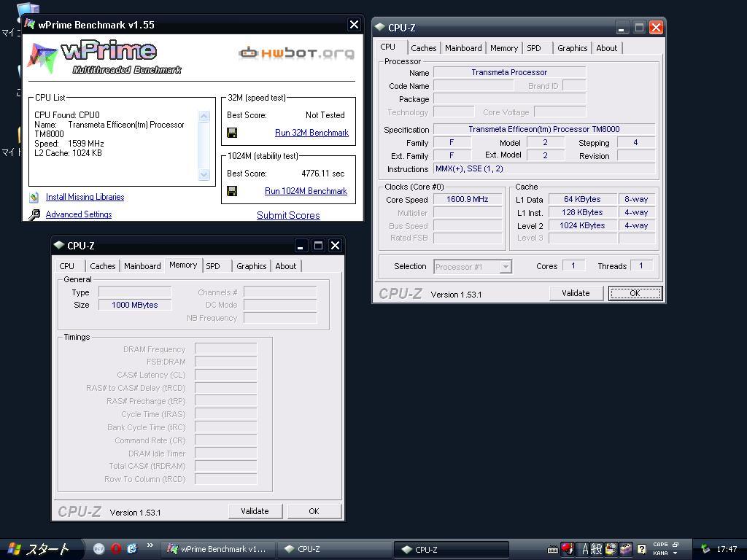Click the red IME tool icon in language bar

pyautogui.click(x=567, y=549)
